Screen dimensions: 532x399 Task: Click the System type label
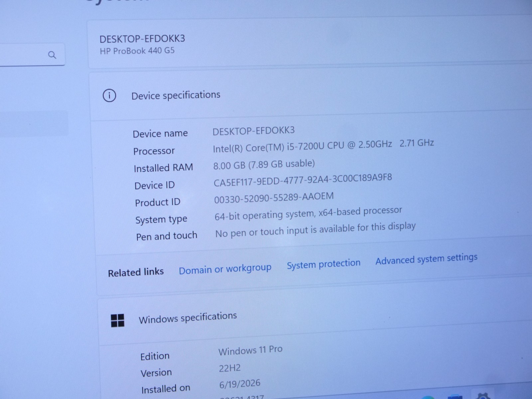tap(161, 220)
